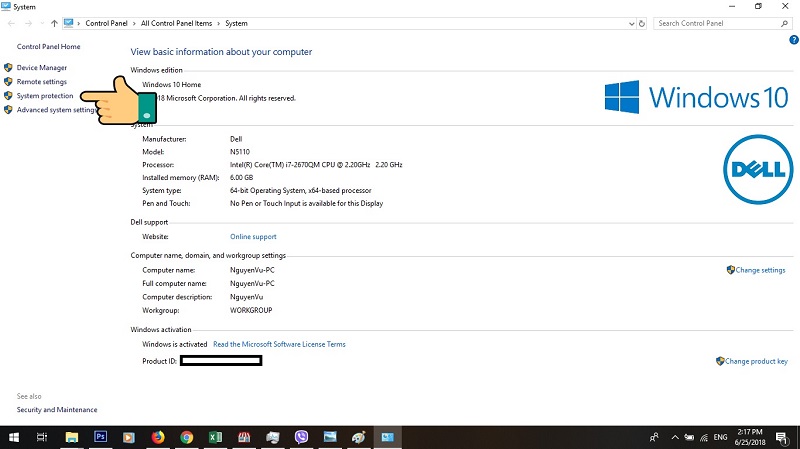Viewport: 800px width, 449px height.
Task: Click the computer icon in address bar
Action: point(68,23)
